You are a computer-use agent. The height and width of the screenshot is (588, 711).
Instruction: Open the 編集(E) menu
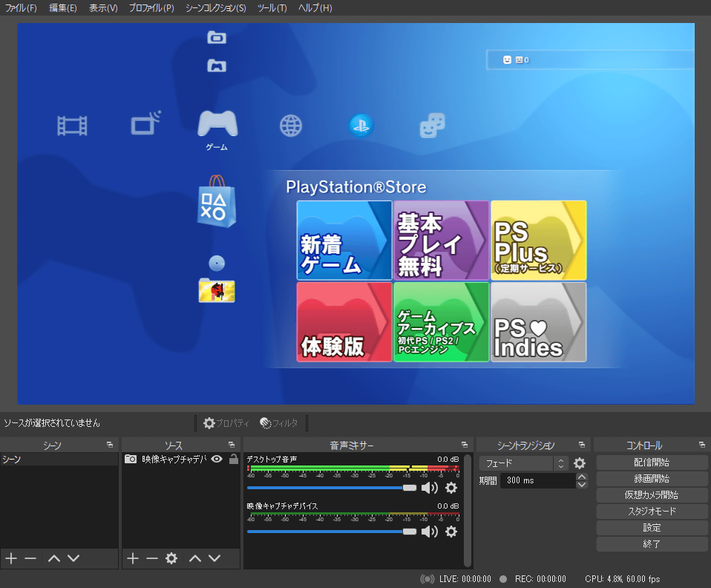[63, 7]
